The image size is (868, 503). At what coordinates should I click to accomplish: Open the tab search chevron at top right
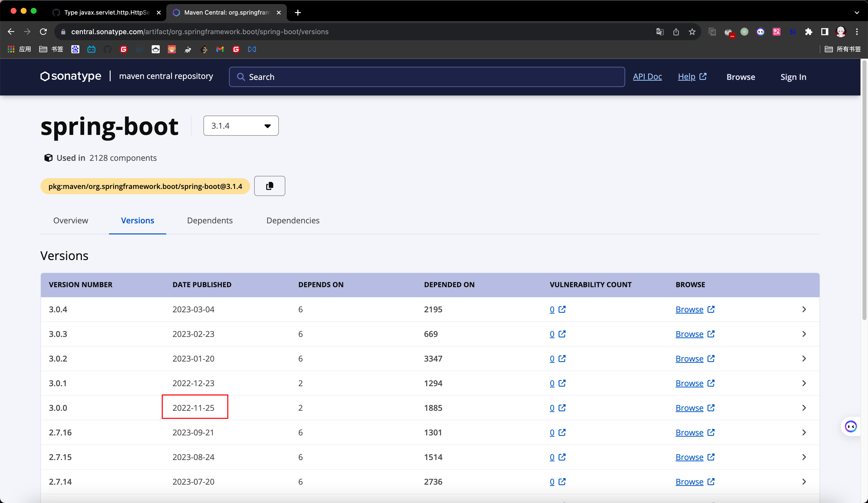[857, 13]
